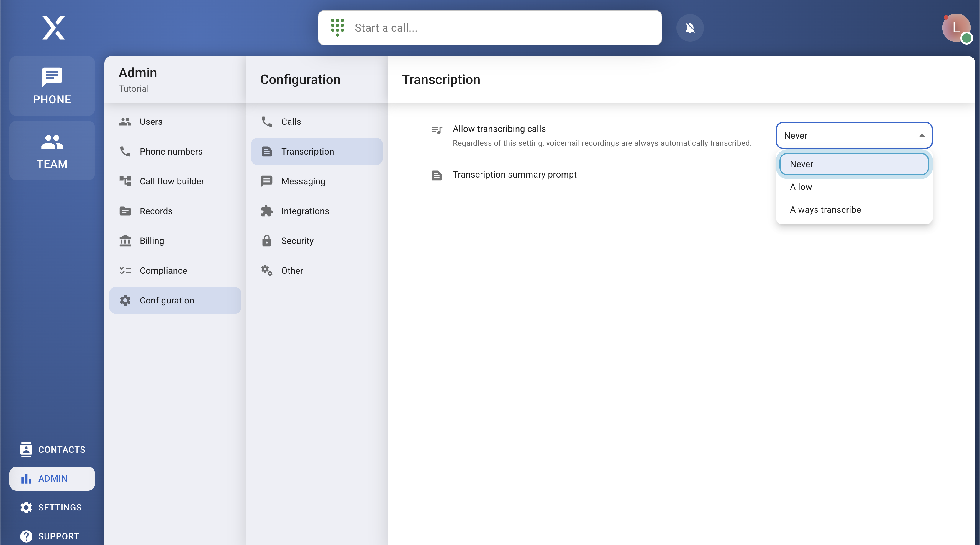Open the TEAM section
Screen dimensions: 980x545
[x=52, y=151]
